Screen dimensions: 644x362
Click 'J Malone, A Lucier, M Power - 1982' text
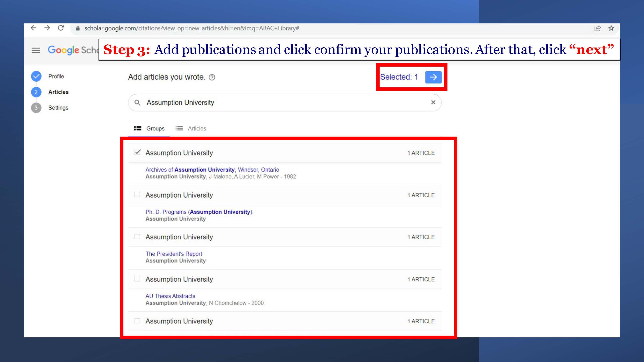tap(252, 177)
